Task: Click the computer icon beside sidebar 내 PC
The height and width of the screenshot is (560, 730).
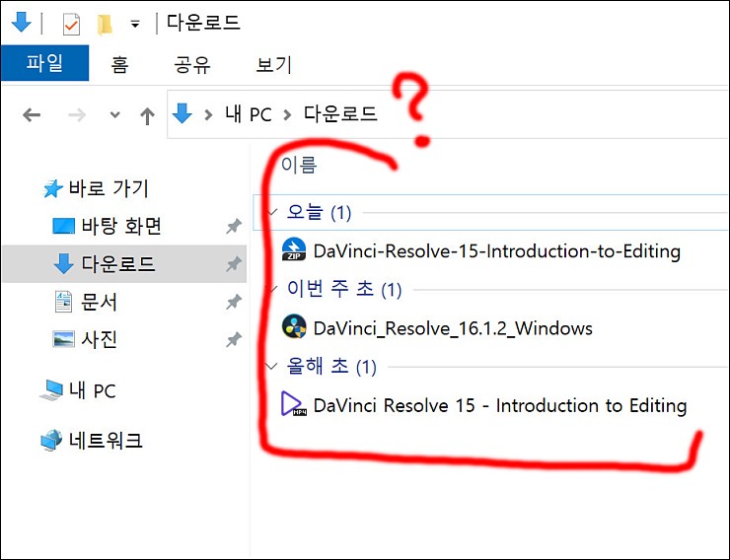Action: [51, 390]
